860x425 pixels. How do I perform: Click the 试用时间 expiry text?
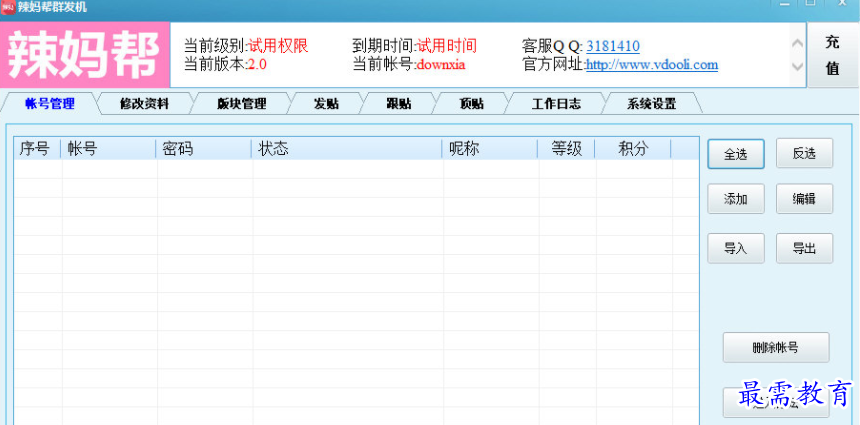tap(446, 46)
